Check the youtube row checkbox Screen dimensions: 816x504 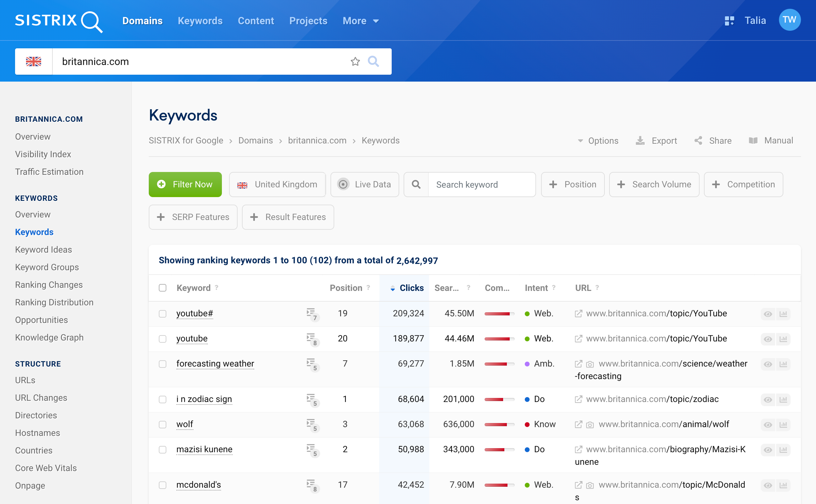click(x=162, y=339)
